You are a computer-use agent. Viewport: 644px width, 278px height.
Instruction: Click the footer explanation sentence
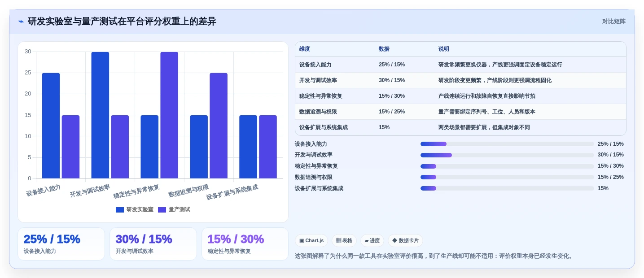pos(434,256)
